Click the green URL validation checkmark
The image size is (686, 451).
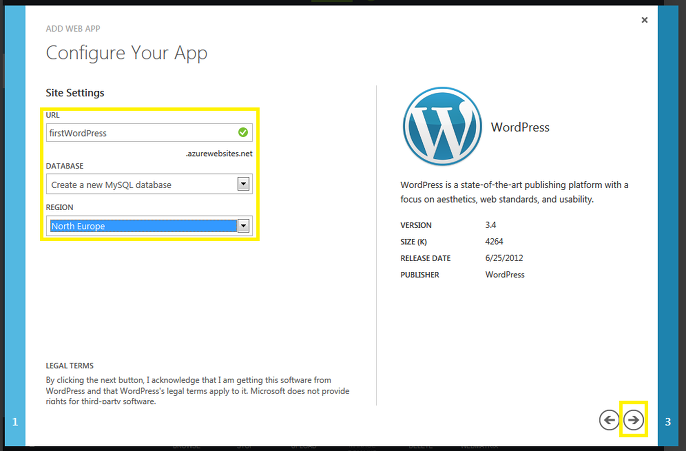243,133
